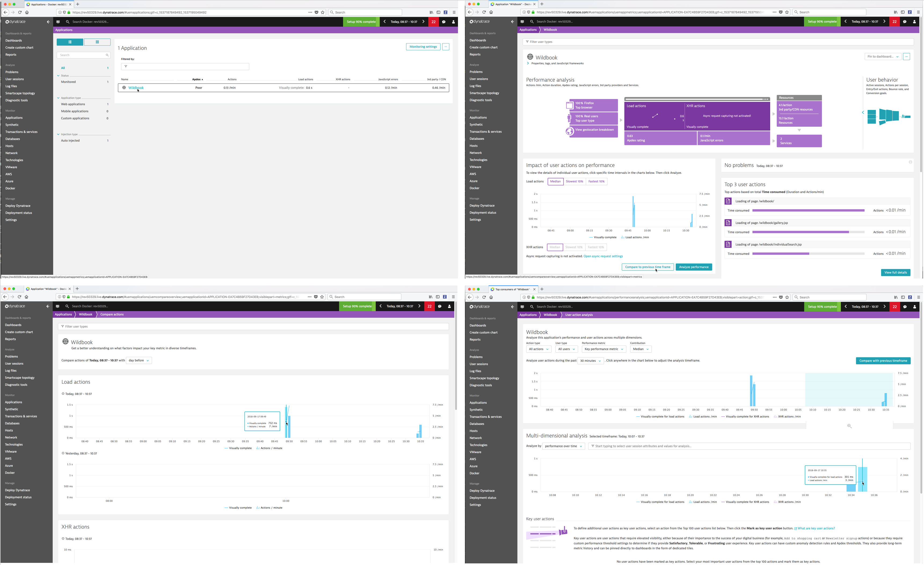Click Compare with previous timeframe button

tap(883, 361)
